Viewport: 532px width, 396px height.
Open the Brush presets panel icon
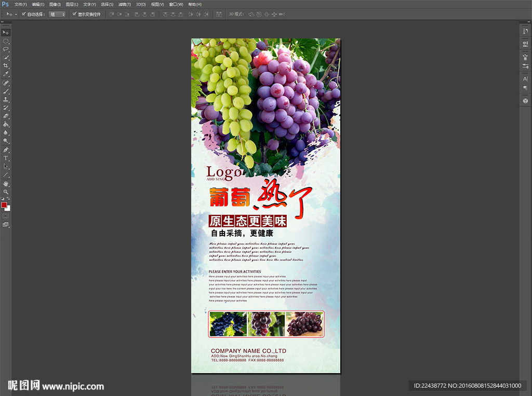[x=525, y=57]
